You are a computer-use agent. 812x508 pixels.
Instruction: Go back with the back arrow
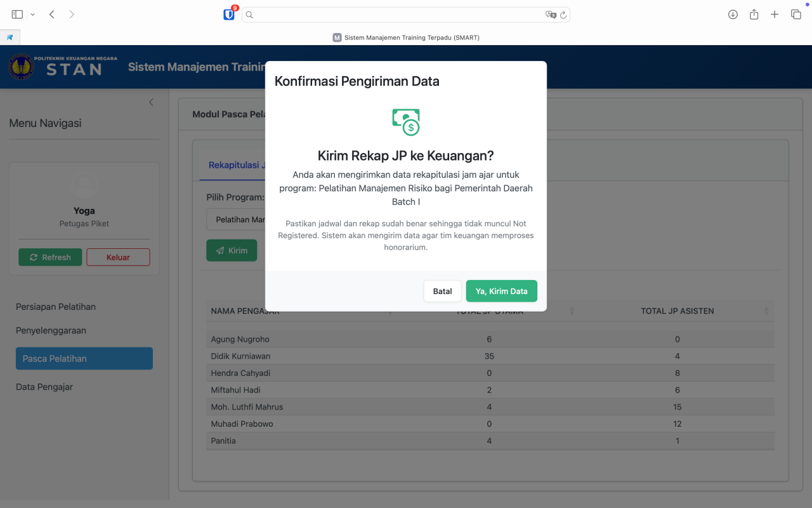pos(52,15)
